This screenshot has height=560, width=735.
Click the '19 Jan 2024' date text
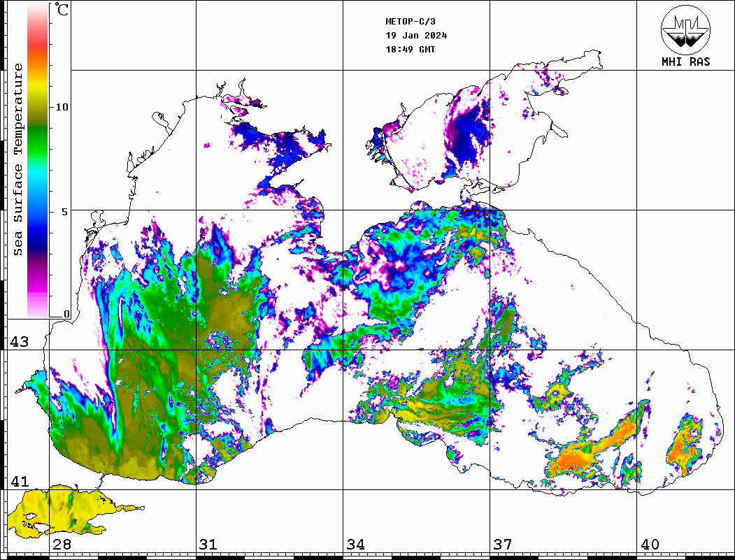(x=416, y=36)
